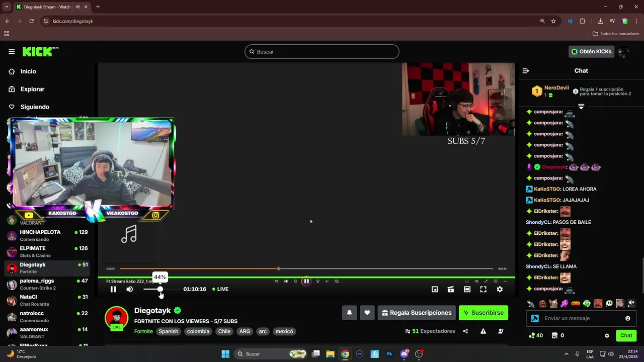Open media controls icon in Chrome toolbar
Screen dimensions: 644x362
[x=612, y=21]
